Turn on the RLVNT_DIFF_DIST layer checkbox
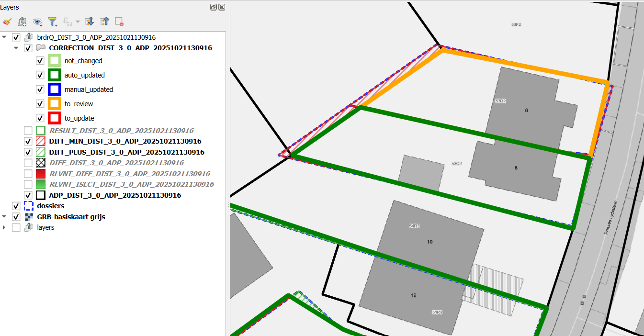The height and width of the screenshot is (336, 644). tap(28, 174)
